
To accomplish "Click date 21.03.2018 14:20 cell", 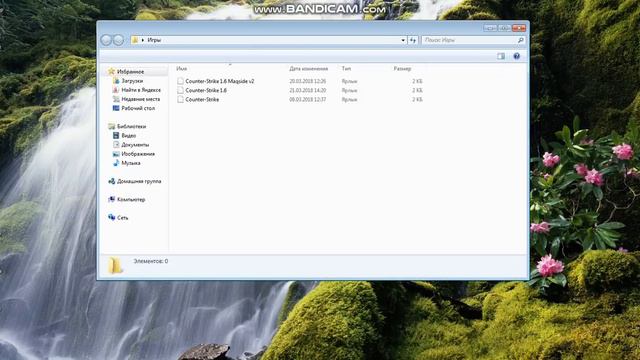I will pyautogui.click(x=308, y=90).
